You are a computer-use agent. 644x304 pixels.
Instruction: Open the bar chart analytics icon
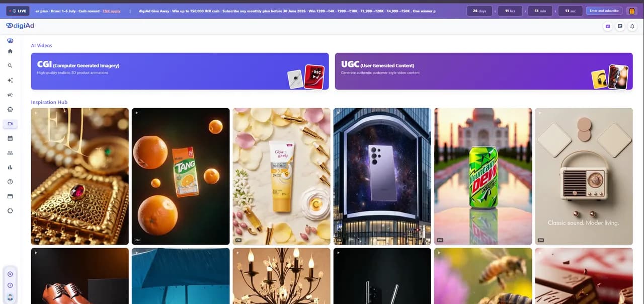[10, 167]
